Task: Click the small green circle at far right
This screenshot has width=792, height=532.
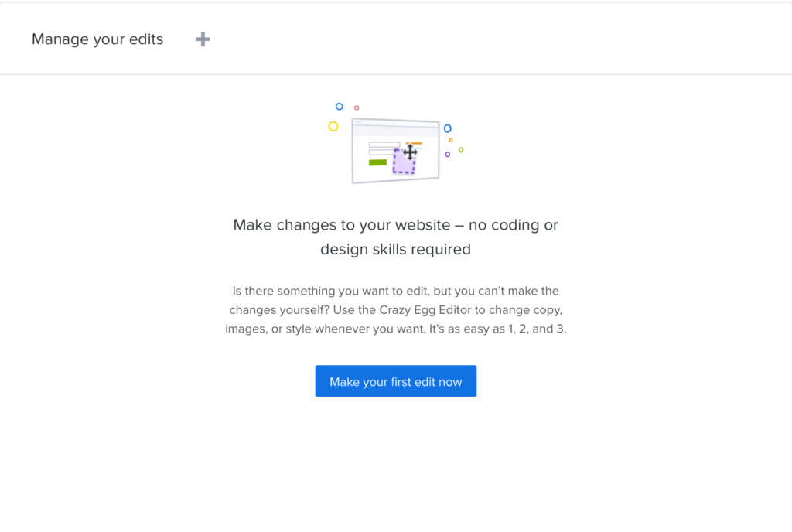Action: [x=461, y=149]
